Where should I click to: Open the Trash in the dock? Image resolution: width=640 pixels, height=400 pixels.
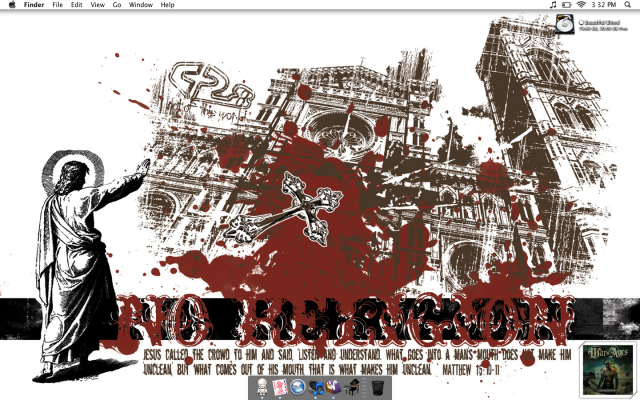pos(378,388)
